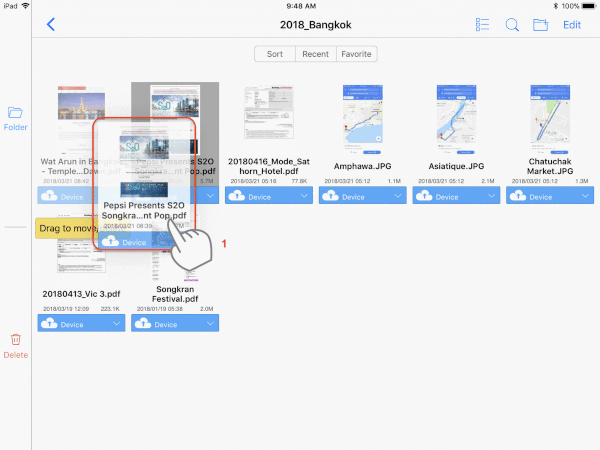Click the cloud Device icon under Songkran Festival.pdf
Screen dimensions: 600x450
click(143, 324)
